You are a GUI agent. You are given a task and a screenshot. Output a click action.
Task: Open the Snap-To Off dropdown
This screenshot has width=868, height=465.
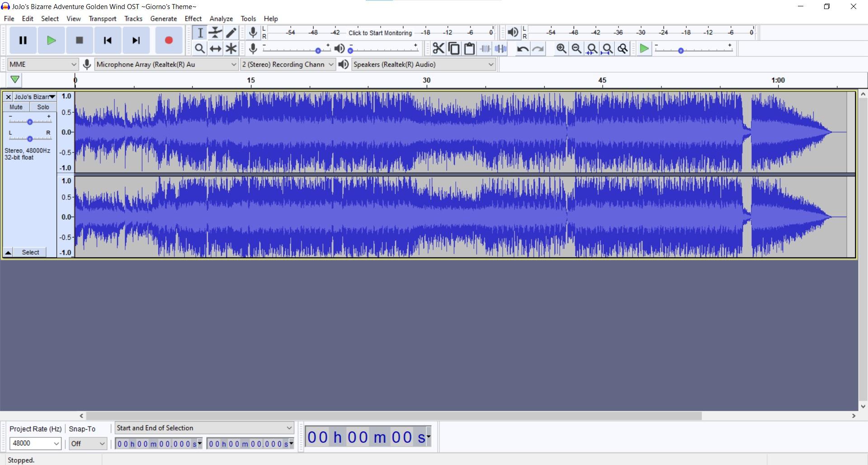click(88, 443)
